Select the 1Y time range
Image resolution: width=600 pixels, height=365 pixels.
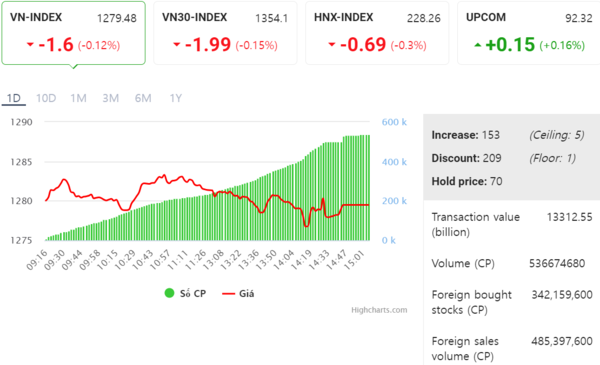[176, 98]
